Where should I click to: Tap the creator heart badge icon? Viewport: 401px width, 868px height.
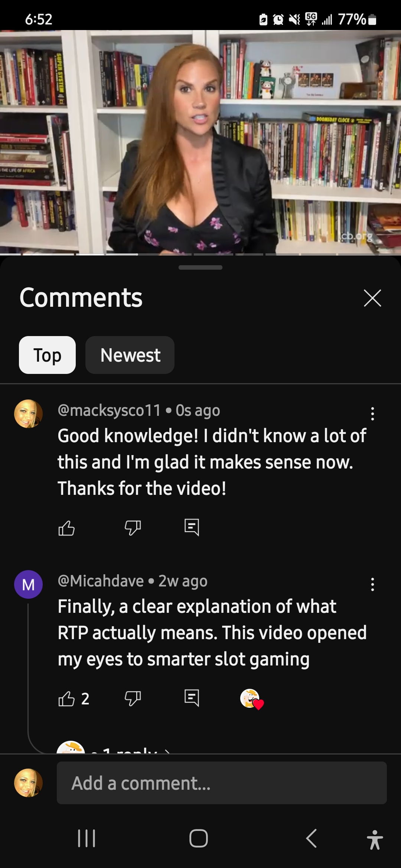pos(252,699)
